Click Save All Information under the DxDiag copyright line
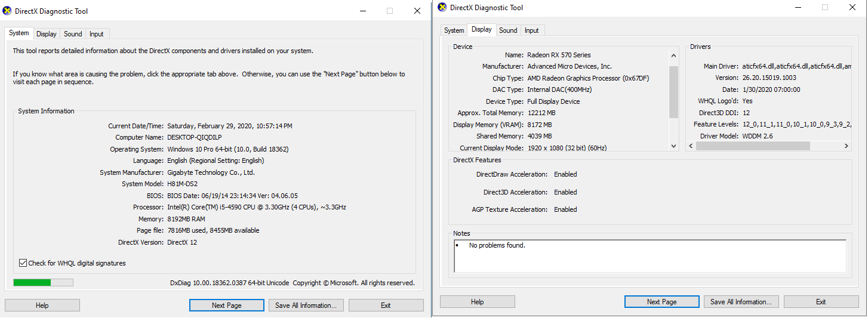The height and width of the screenshot is (321, 868). (306, 305)
